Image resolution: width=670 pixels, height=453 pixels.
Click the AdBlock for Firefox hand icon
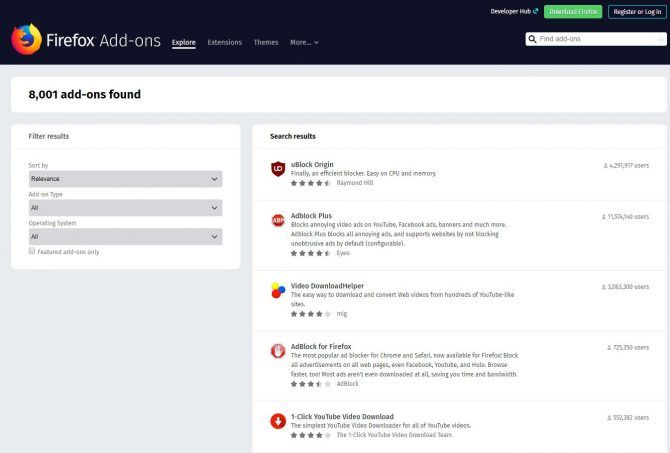278,351
